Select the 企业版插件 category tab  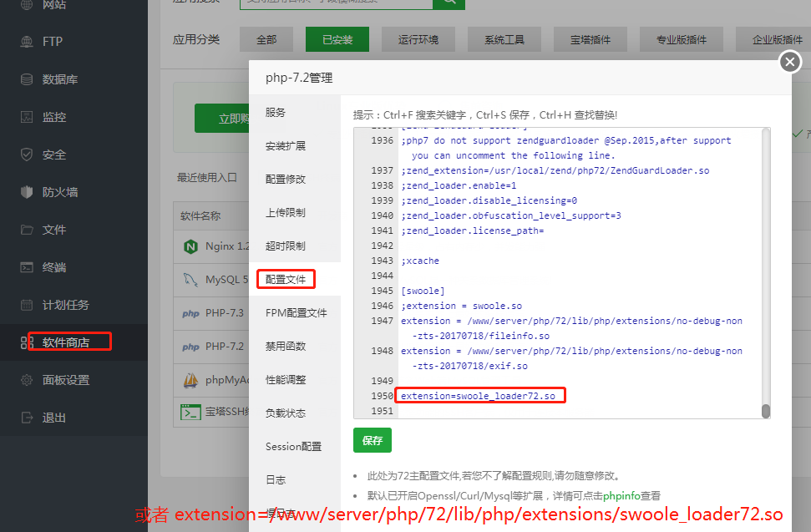(773, 40)
